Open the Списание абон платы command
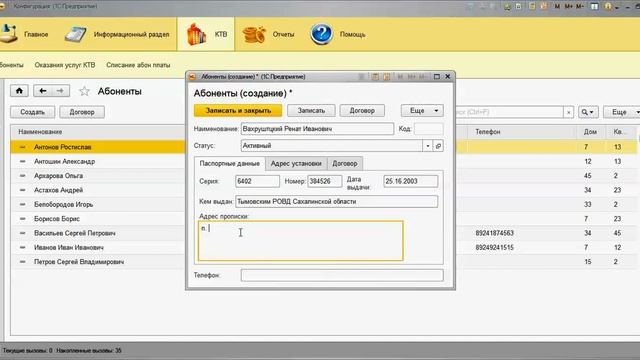 [x=138, y=65]
